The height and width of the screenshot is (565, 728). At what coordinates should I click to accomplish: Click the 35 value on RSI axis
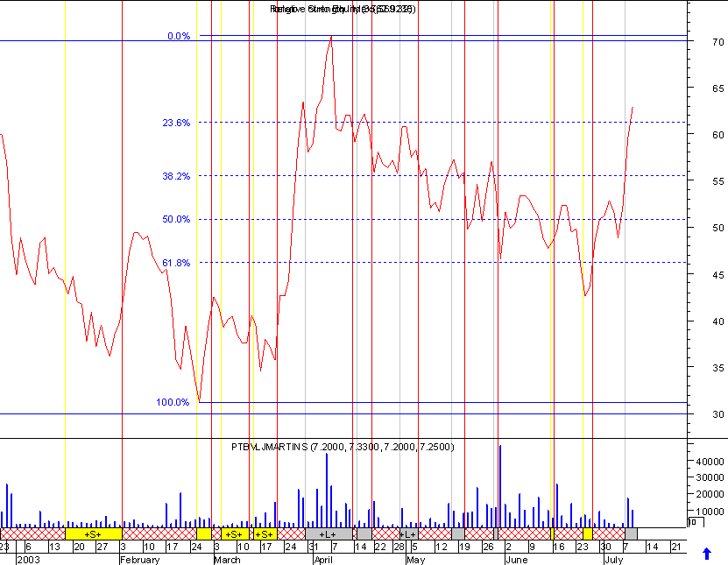[717, 368]
